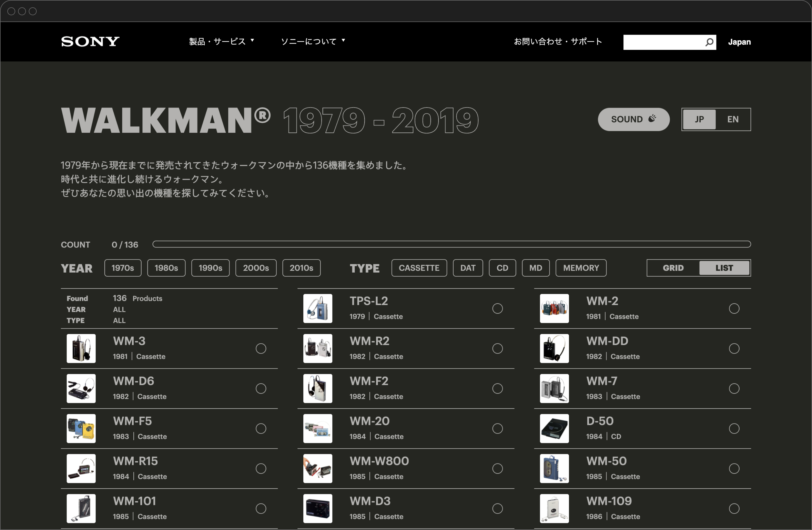Open the WM-W800 product thumbnail
The image size is (812, 530).
(318, 469)
